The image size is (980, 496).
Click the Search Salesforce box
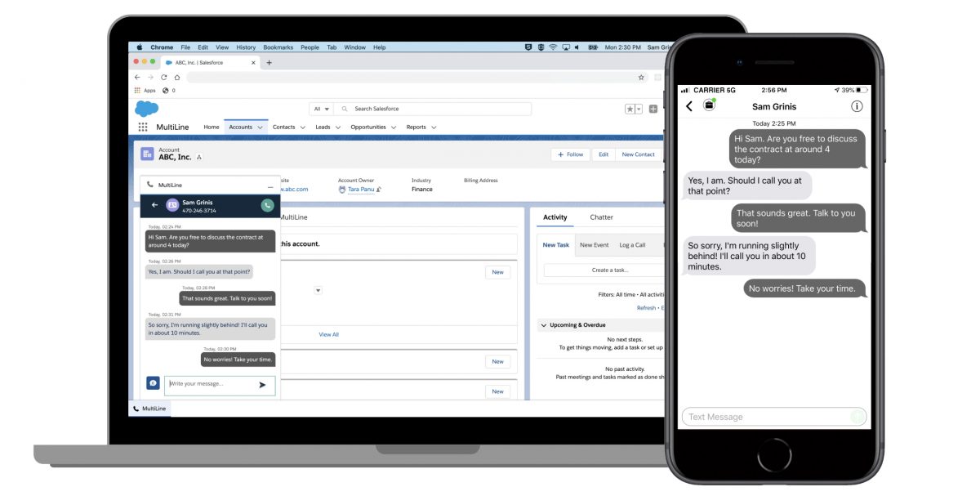point(433,109)
